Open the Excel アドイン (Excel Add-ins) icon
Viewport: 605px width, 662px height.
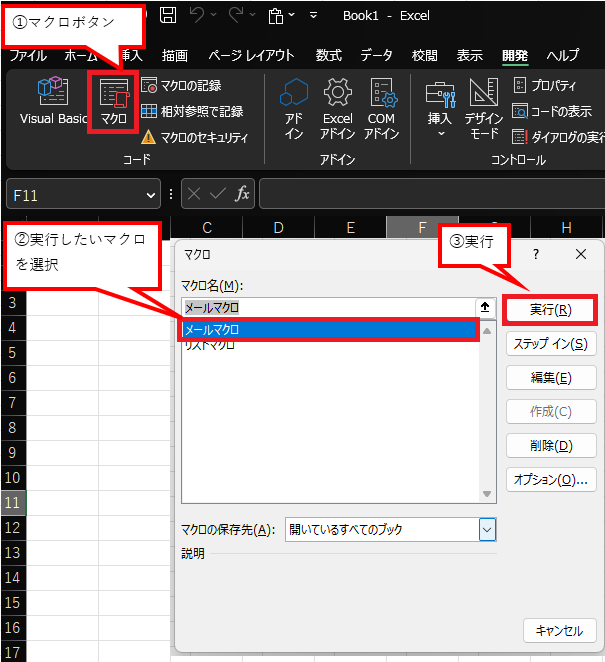click(338, 108)
